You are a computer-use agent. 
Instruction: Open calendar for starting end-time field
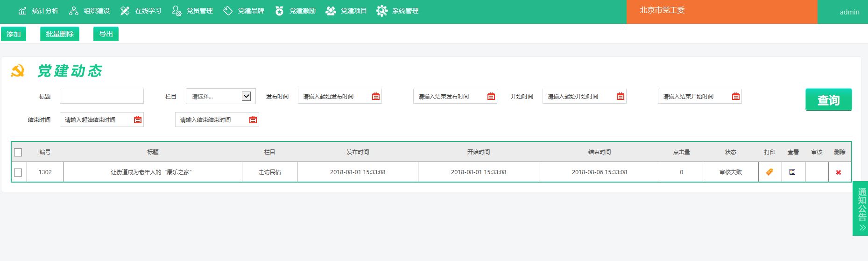(138, 120)
